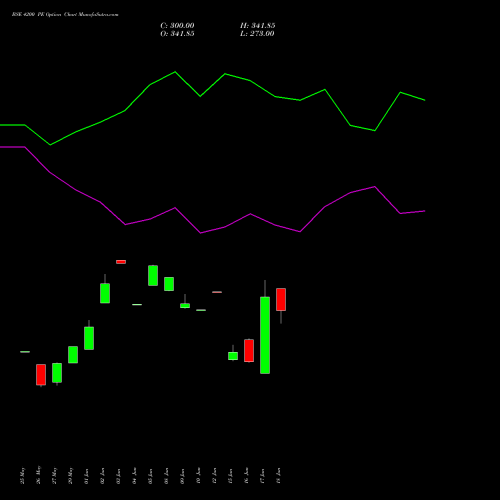Select the 01 Jun date label
Viewport: 500px width, 500px height.
pyautogui.click(x=86, y=476)
